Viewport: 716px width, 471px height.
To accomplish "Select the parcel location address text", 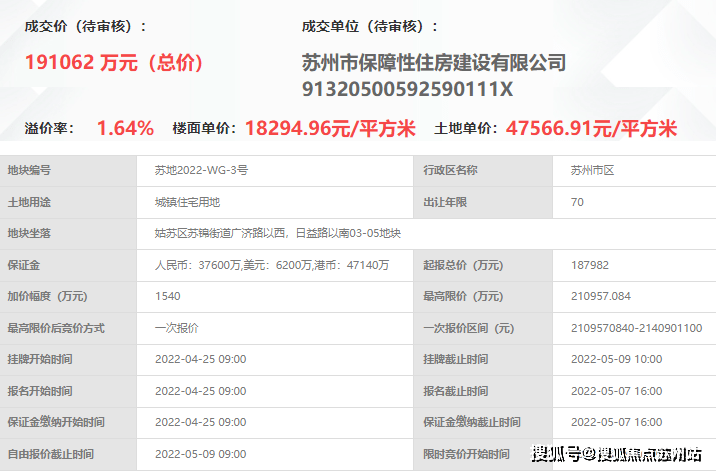I will pyautogui.click(x=278, y=233).
